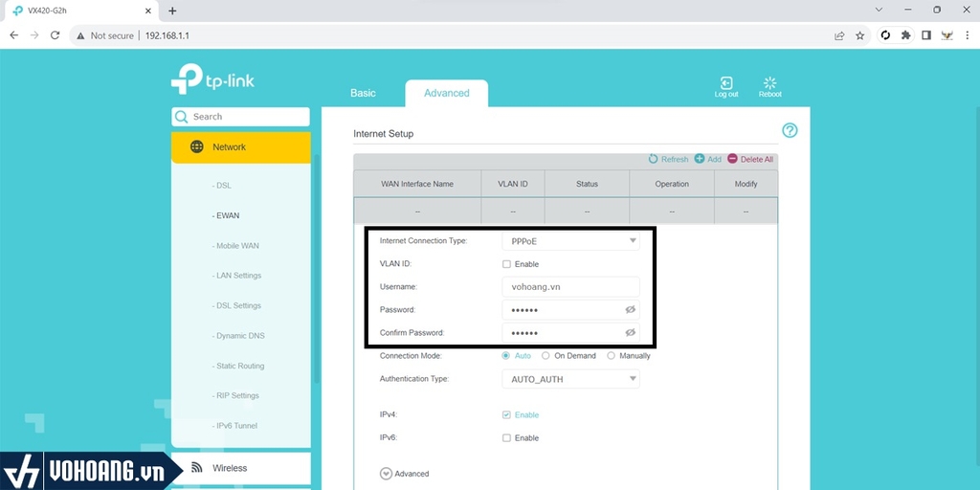980x490 pixels.
Task: Click the profile avatar icon in toolbar
Action: click(947, 35)
